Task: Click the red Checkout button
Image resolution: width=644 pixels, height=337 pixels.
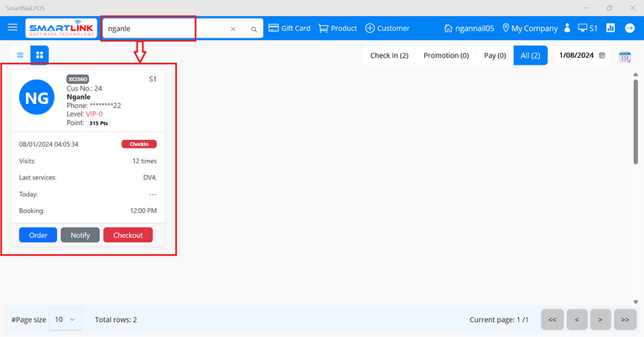Action: click(x=128, y=235)
